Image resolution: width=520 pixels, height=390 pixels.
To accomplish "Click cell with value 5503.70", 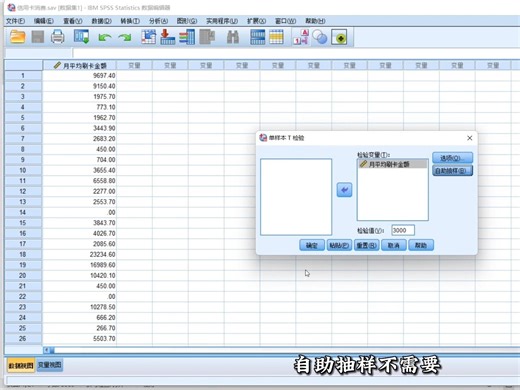I will coord(80,339).
